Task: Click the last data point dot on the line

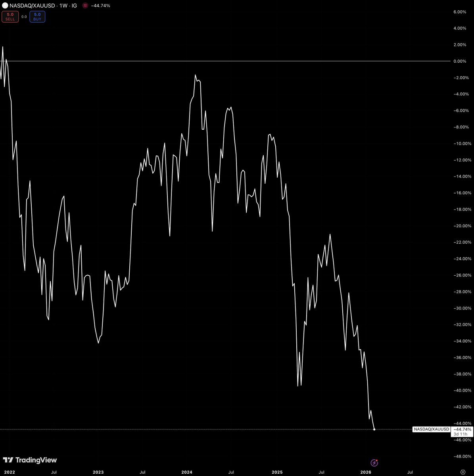Action: [x=374, y=429]
